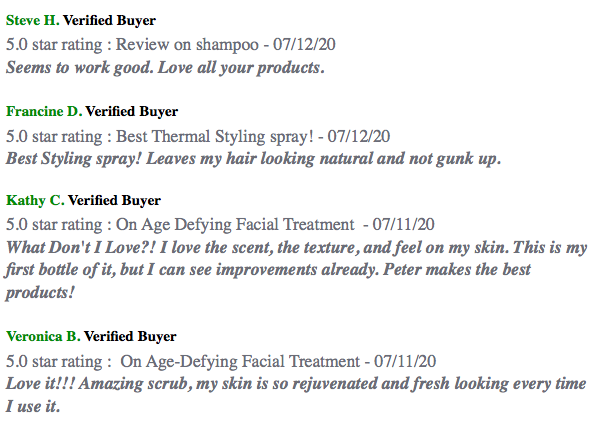Click the 'Seems to work good' review text
The height and width of the screenshot is (443, 596).
click(165, 68)
